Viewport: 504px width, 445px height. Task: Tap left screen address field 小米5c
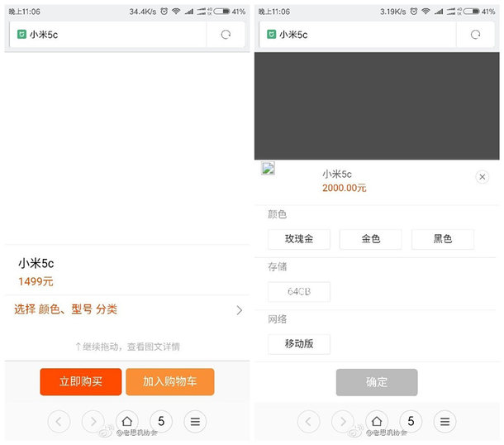[108, 35]
